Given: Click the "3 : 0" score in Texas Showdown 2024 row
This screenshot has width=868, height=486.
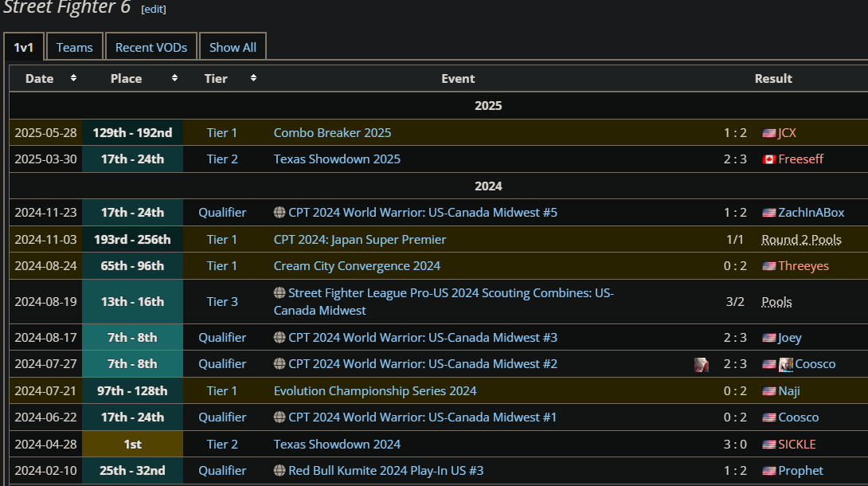Looking at the screenshot, I should 735,445.
